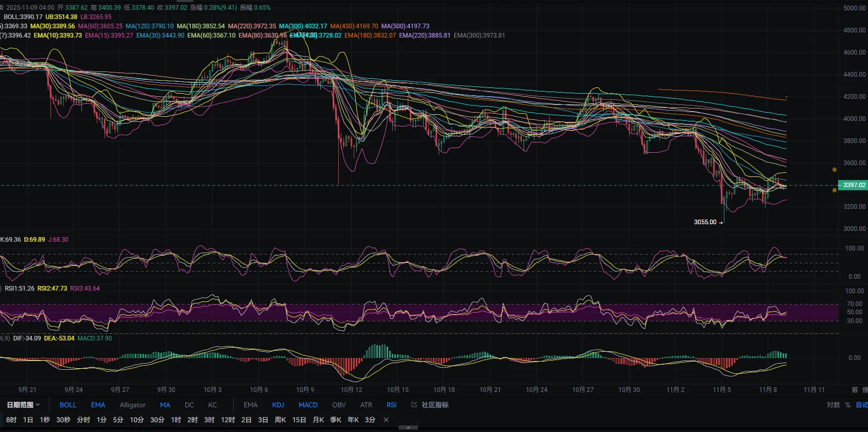Image resolution: width=868 pixels, height=432 pixels.
Task: Click the 自动 auto scale button
Action: click(x=861, y=405)
